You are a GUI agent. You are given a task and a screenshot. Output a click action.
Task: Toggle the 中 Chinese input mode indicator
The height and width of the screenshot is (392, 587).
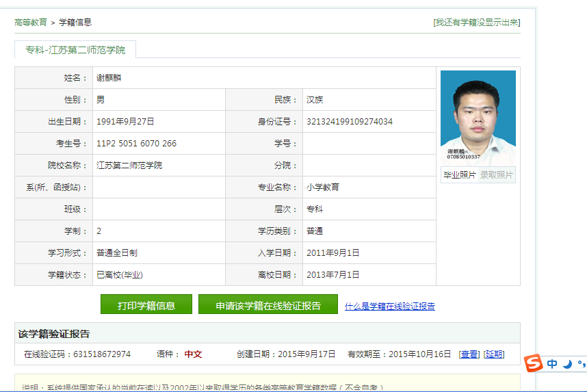coord(552,363)
